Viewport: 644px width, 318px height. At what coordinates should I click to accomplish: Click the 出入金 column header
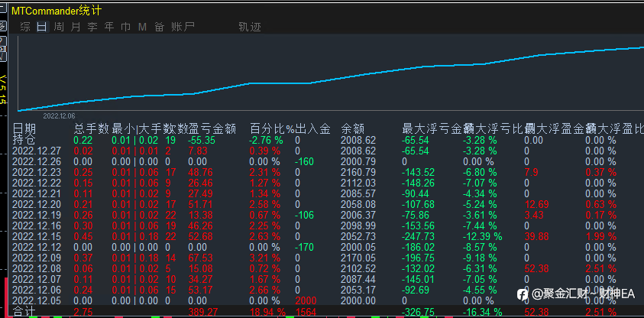tap(313, 129)
